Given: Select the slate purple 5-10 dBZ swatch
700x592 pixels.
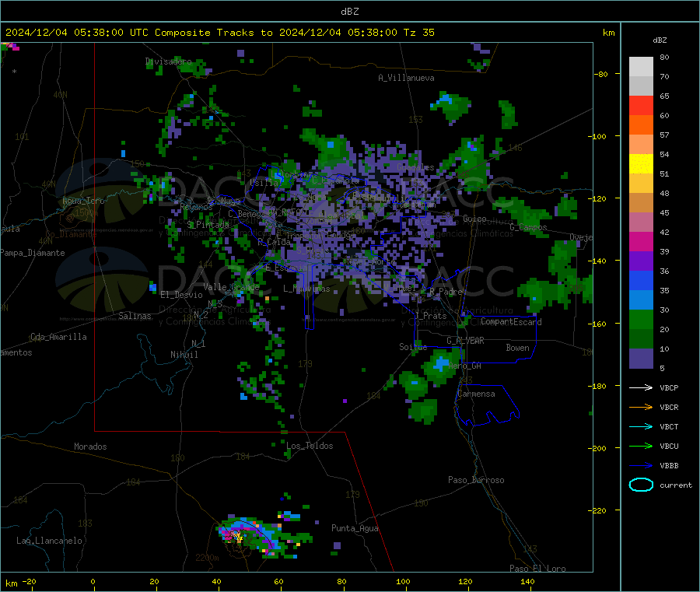Looking at the screenshot, I should (641, 359).
